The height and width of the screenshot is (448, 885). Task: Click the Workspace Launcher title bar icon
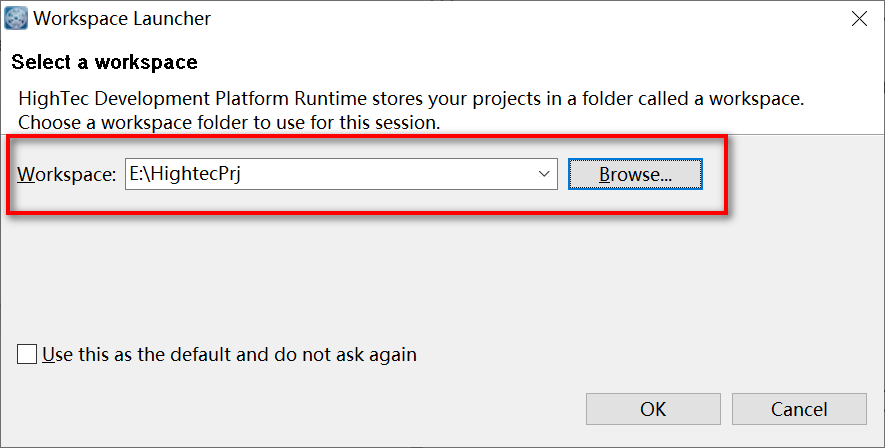(16, 18)
